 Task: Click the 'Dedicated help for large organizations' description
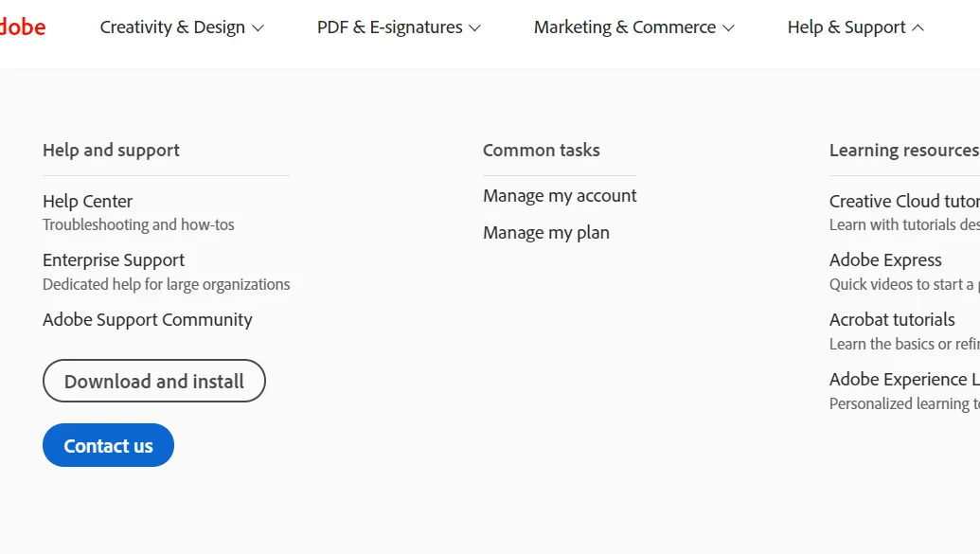tap(167, 284)
